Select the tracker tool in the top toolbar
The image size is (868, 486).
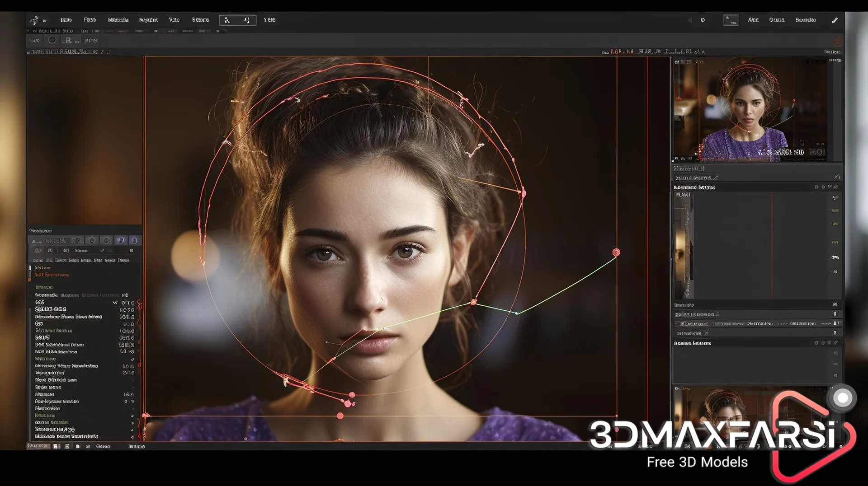228,20
